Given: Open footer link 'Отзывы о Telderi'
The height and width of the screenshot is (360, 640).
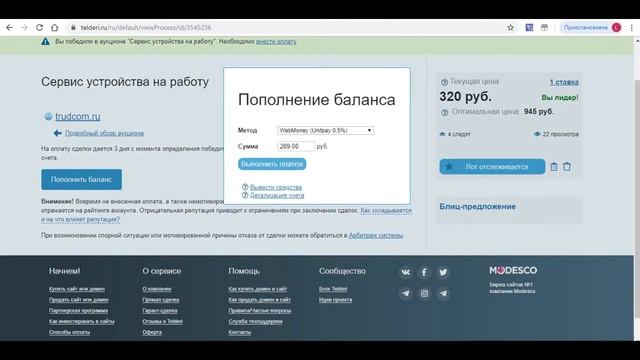Looking at the screenshot, I should point(162,321).
